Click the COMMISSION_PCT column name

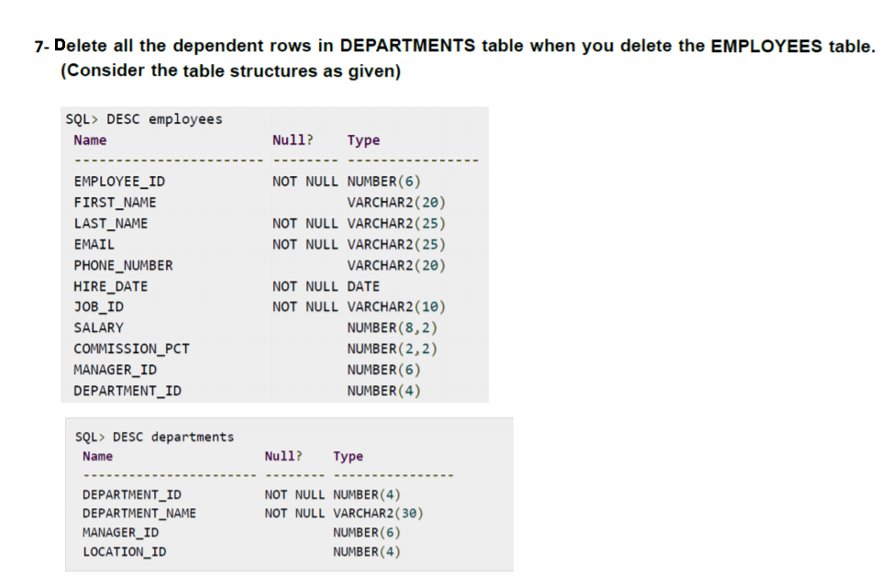[131, 349]
